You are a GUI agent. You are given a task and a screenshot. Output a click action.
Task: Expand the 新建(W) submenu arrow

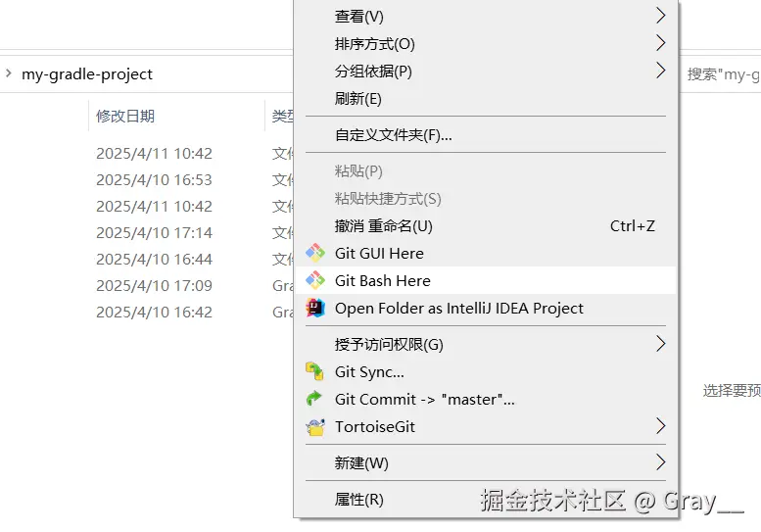click(x=660, y=462)
